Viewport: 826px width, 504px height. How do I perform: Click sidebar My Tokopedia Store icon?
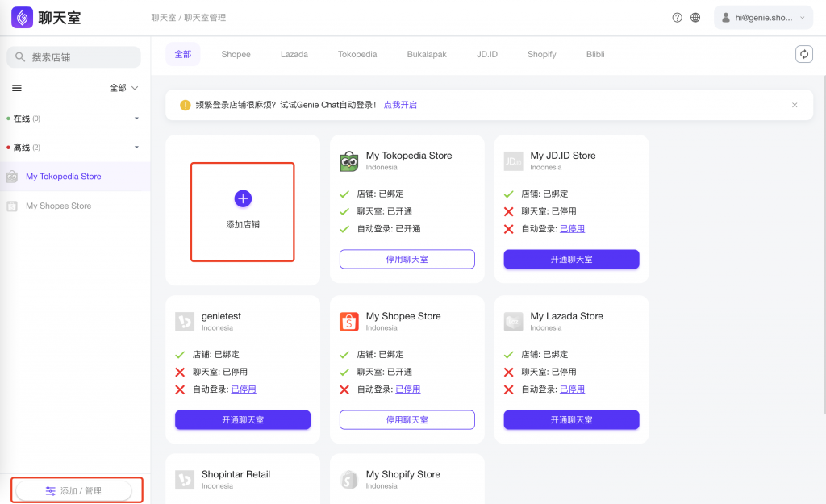[12, 177]
